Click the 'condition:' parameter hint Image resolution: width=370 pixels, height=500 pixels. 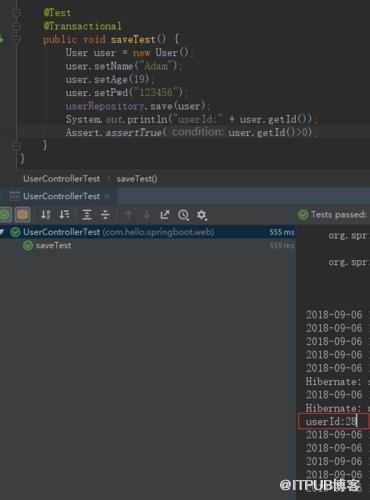tap(198, 132)
